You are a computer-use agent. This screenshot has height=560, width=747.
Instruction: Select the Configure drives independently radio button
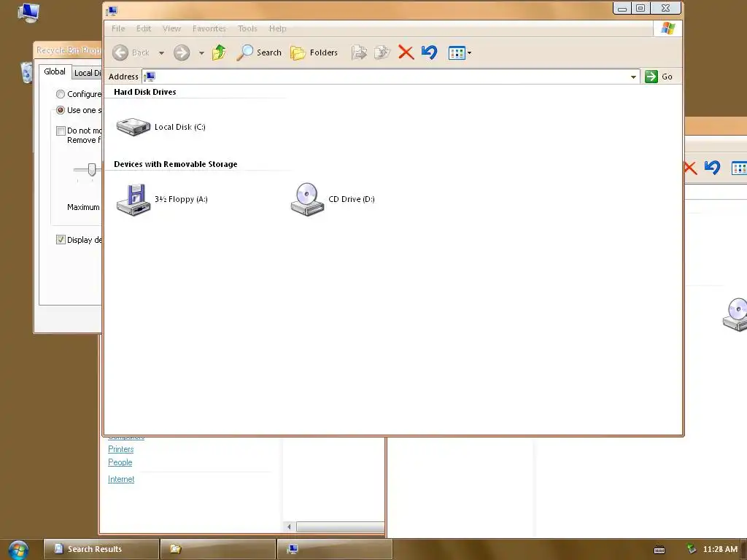61,94
